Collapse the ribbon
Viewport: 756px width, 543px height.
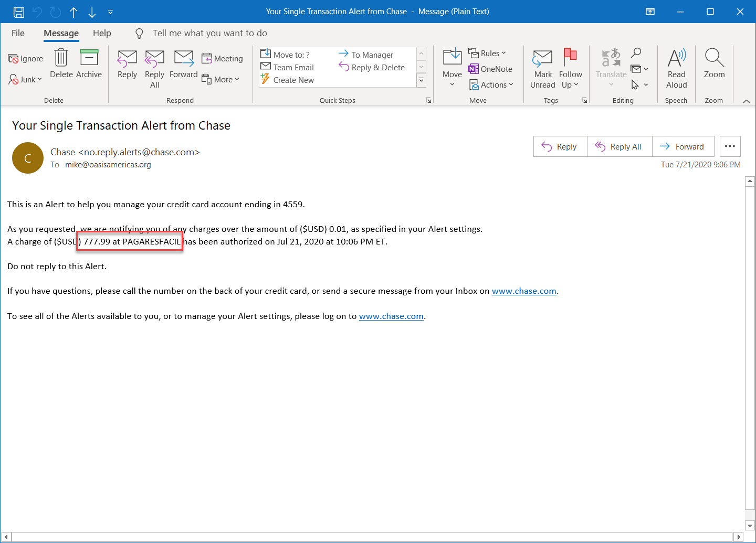pos(747,101)
